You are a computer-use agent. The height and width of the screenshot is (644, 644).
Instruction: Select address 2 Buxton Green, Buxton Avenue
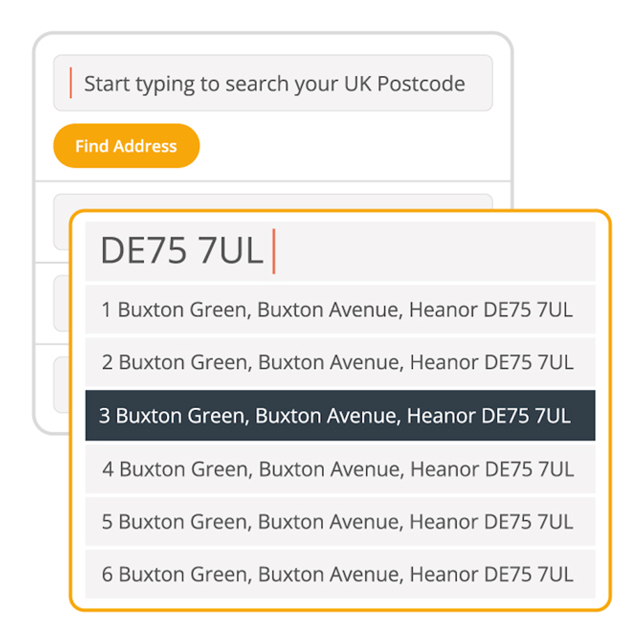[x=339, y=362]
